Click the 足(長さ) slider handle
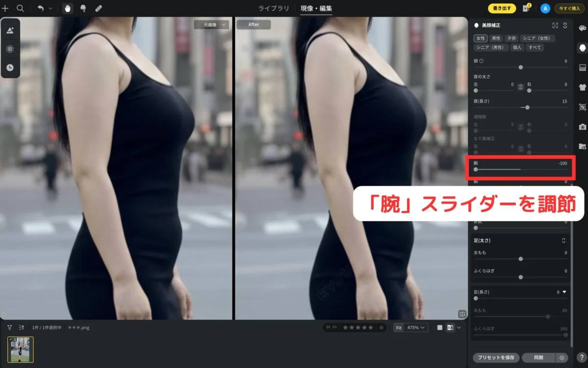Screen dimensions: 588x368 pyautogui.click(x=476, y=298)
